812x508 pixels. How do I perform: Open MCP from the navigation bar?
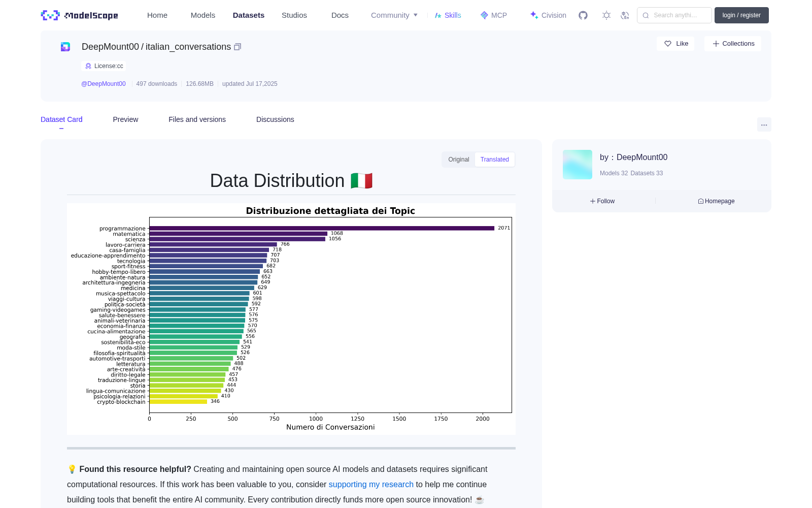tap(494, 15)
